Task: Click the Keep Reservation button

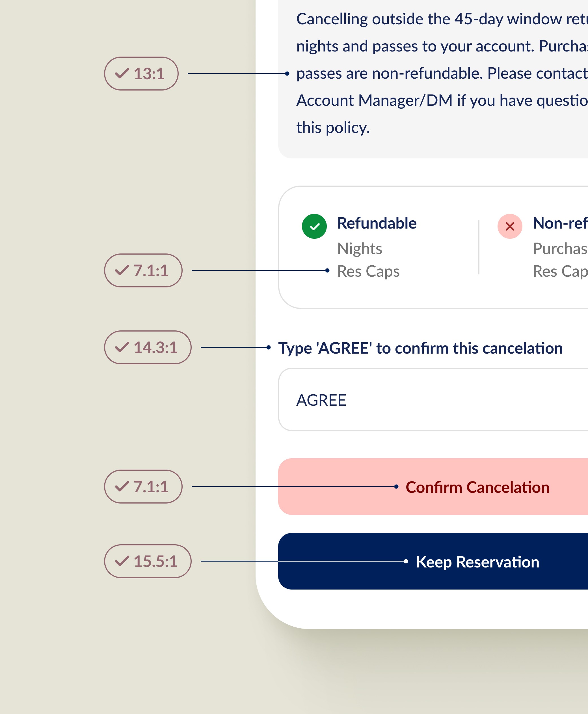Action: [x=433, y=561]
